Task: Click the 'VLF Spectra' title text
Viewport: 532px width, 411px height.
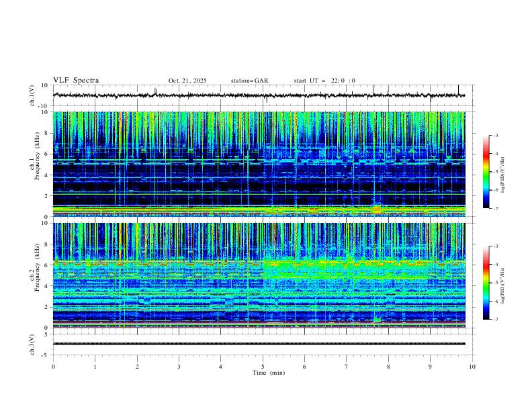Action: [76, 81]
